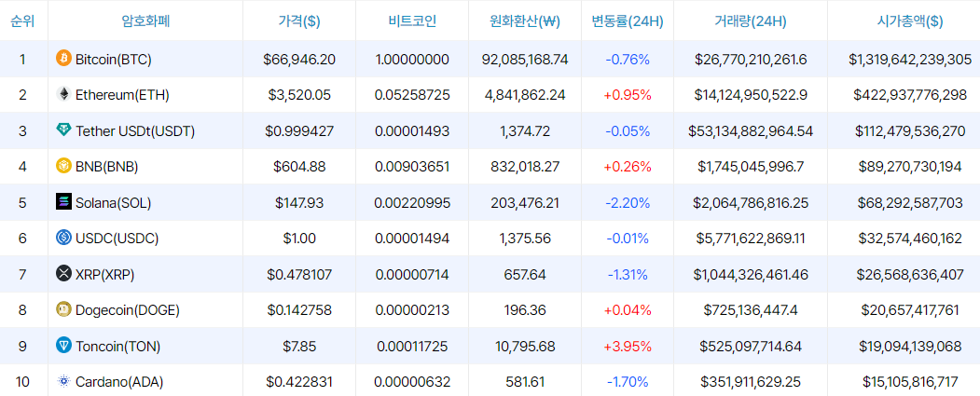Viewport: 980px width, 396px height.
Task: Select XRP price $0.478107
Action: point(299,274)
